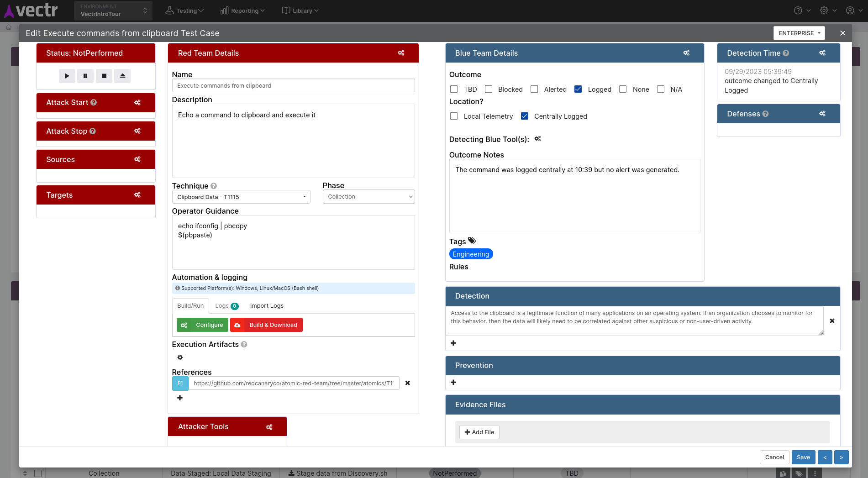Check the Blocked outcome checkbox
The width and height of the screenshot is (868, 478).
(489, 89)
